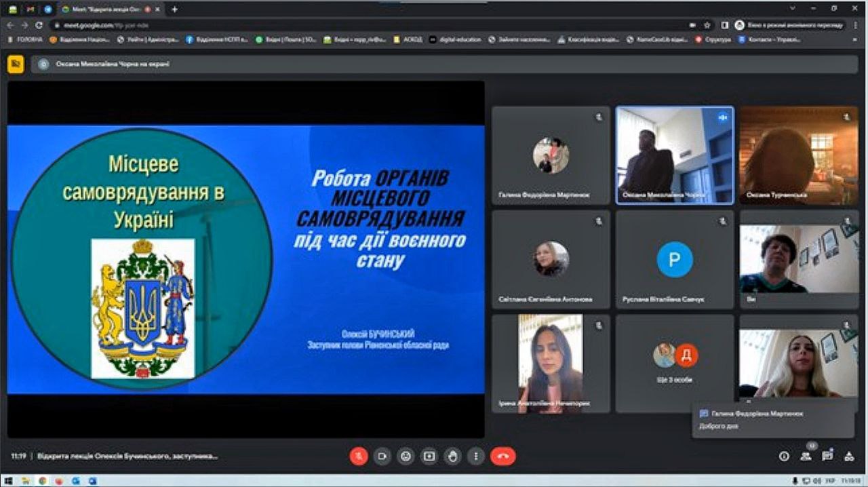Viewport: 868px width, 487px height.
Task: Show the participants people panel
Action: tap(806, 456)
